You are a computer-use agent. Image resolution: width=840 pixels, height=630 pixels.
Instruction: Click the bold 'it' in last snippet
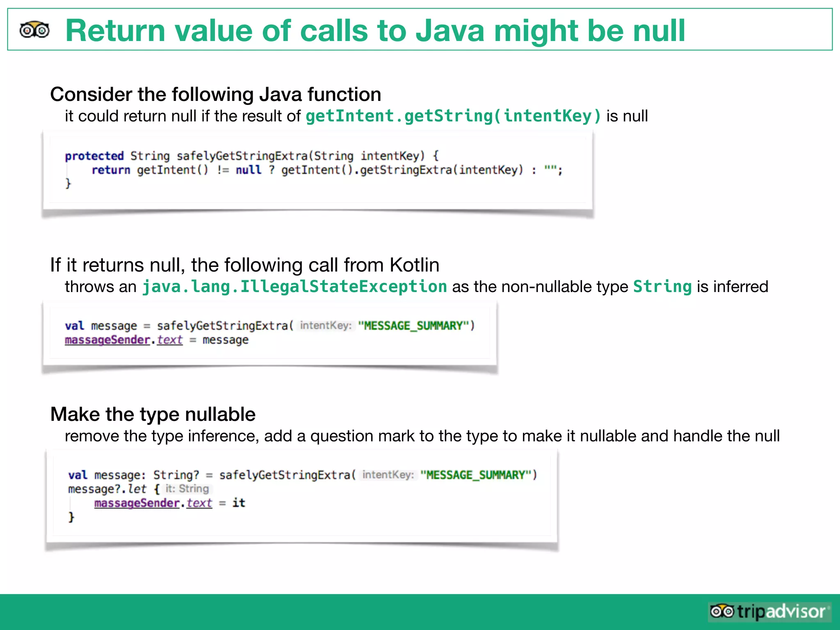238,503
